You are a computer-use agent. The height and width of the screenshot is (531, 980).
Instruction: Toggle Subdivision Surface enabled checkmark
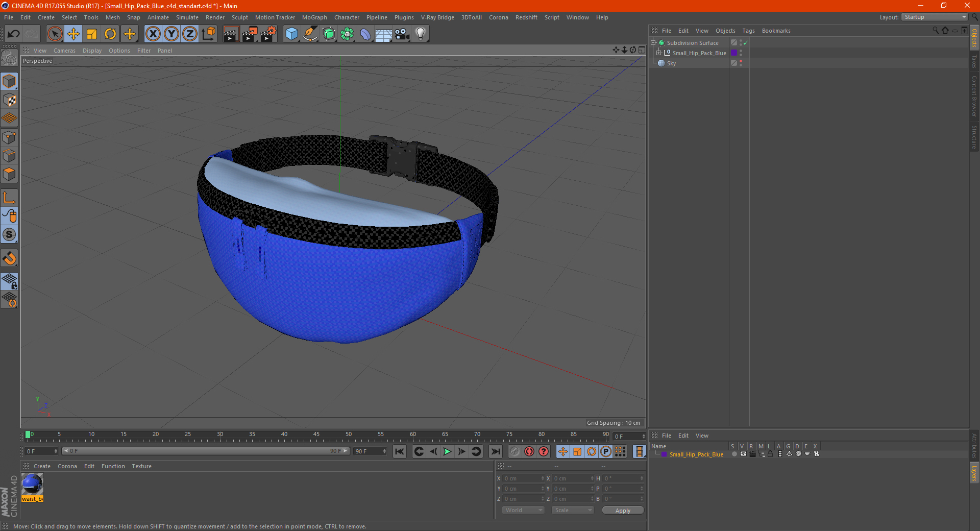[745, 42]
